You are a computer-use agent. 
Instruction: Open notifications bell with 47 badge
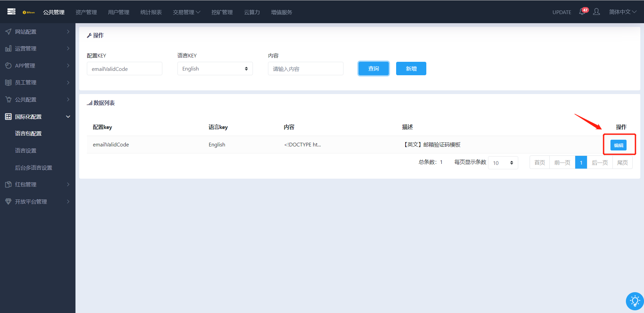click(x=583, y=11)
